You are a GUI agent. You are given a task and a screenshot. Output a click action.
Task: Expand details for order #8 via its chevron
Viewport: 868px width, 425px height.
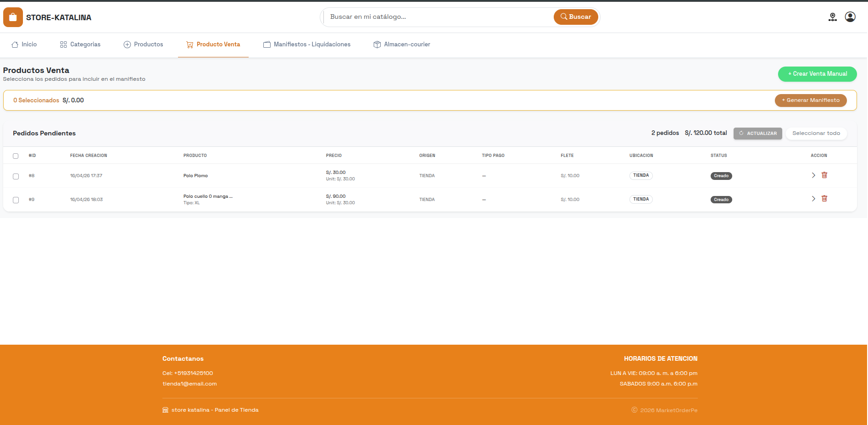click(813, 175)
